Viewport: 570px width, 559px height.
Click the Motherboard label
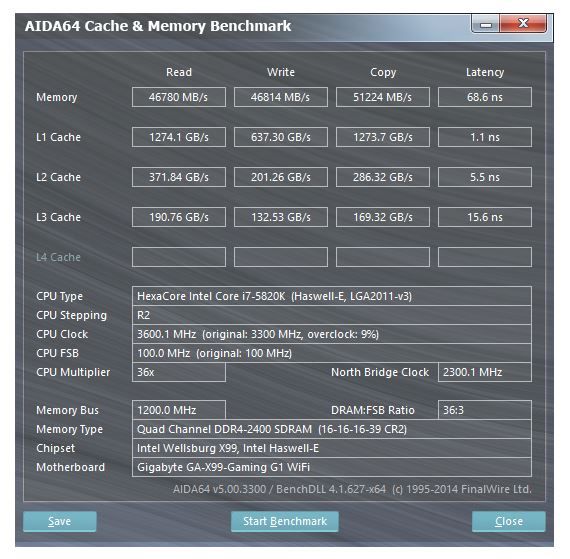70,467
